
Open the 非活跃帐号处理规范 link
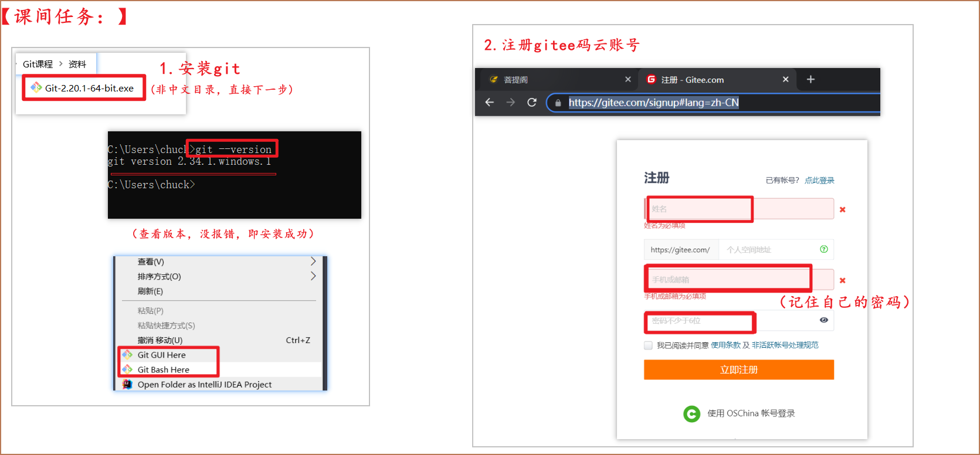tap(785, 345)
